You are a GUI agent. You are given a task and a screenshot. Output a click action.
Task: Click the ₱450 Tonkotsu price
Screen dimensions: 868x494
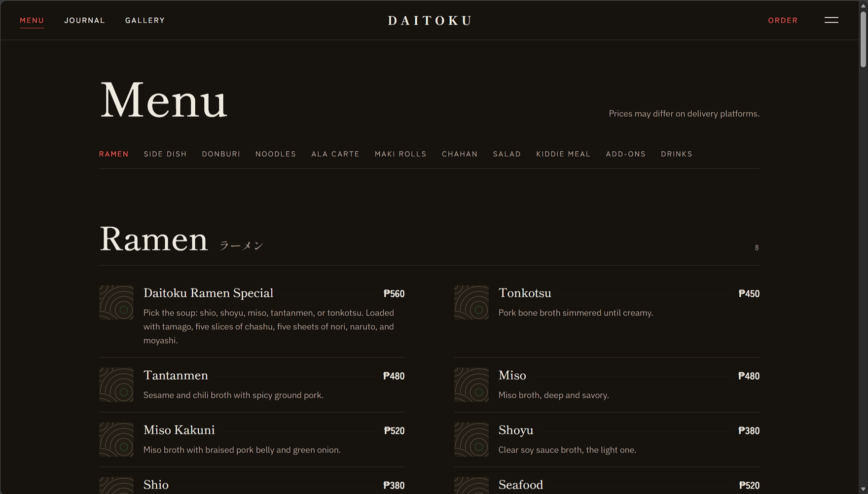pyautogui.click(x=749, y=294)
